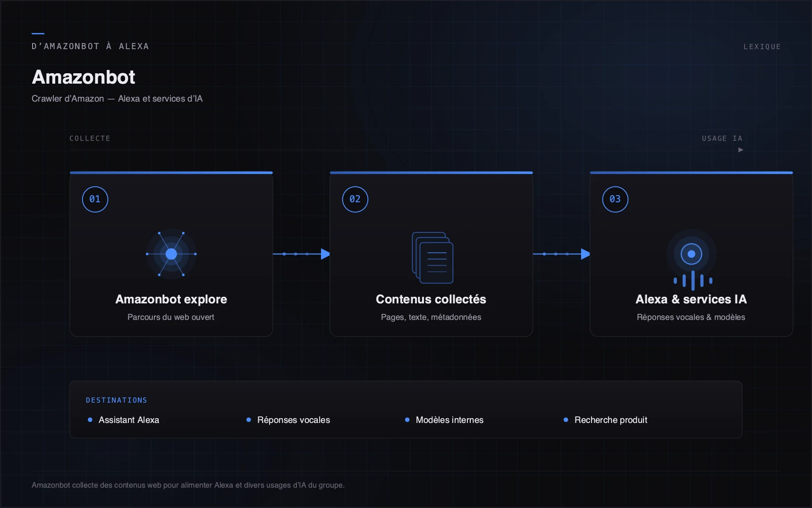
Task: Click the 'D'AMAZONBOT À ALEXA' overline text
Action: click(x=90, y=46)
